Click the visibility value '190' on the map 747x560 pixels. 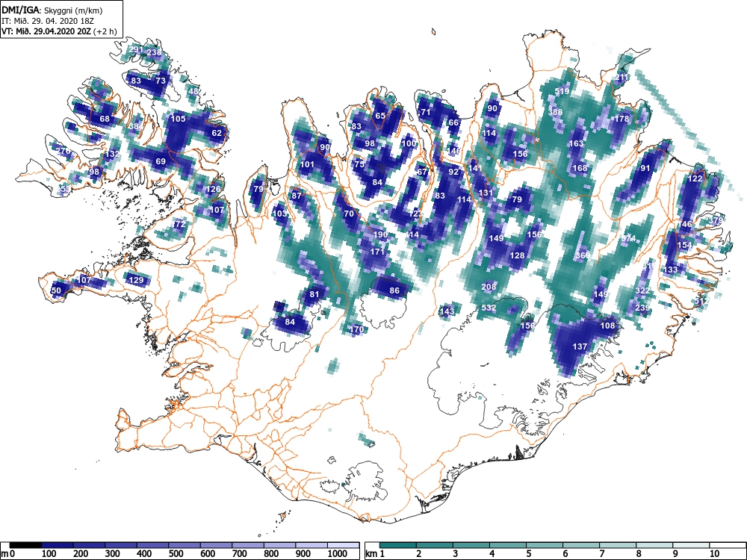(x=380, y=234)
